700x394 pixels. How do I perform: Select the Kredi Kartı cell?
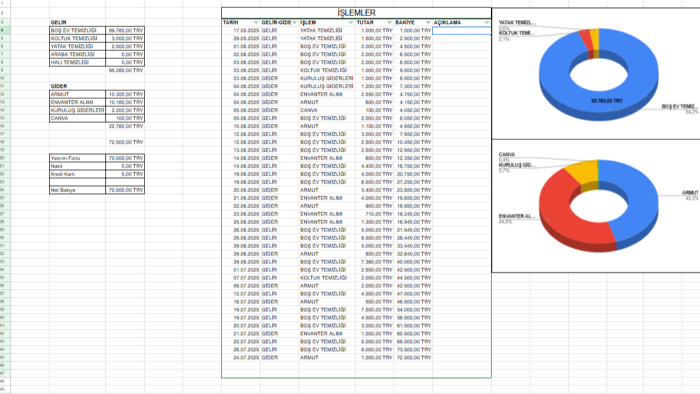[x=78, y=174]
